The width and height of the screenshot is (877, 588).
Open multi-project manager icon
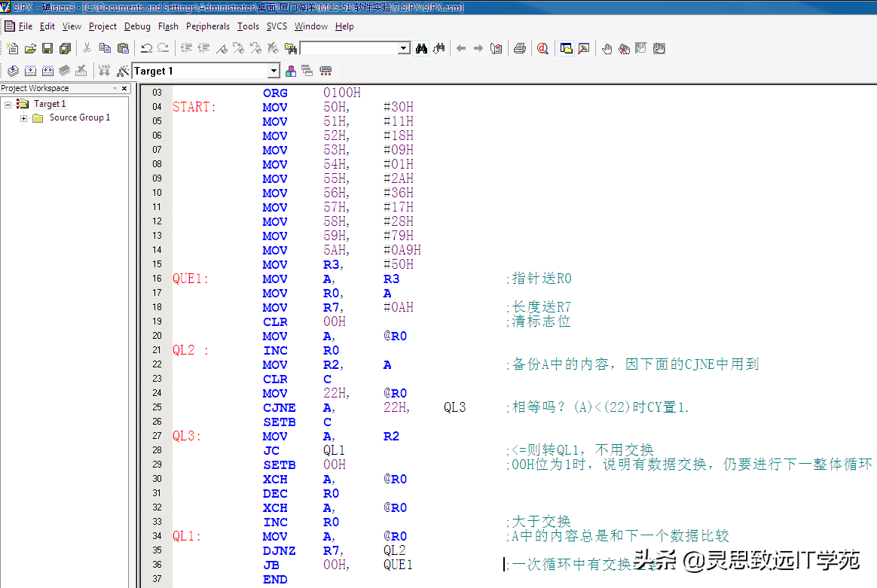point(307,71)
